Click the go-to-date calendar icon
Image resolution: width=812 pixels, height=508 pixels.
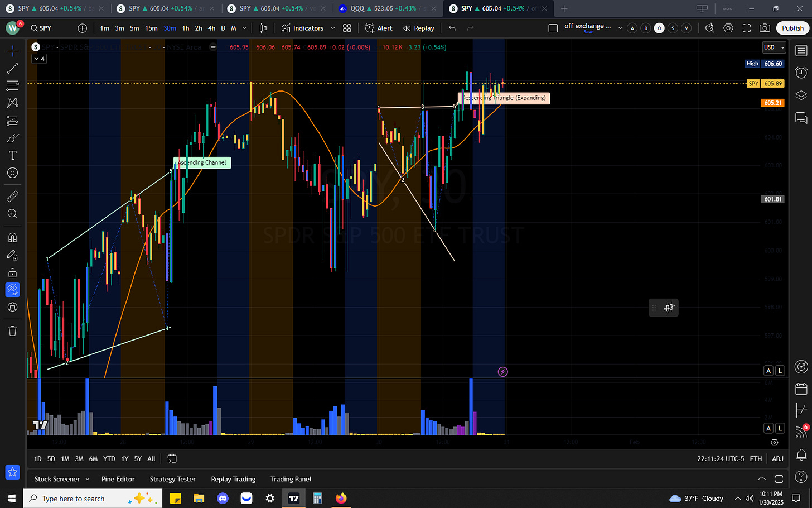pos(172,458)
